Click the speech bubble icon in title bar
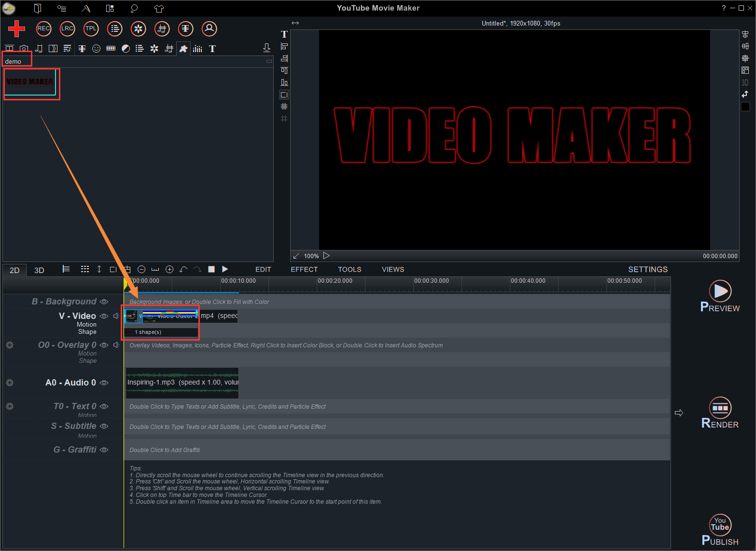Viewport: 756px width, 551px height. click(134, 8)
